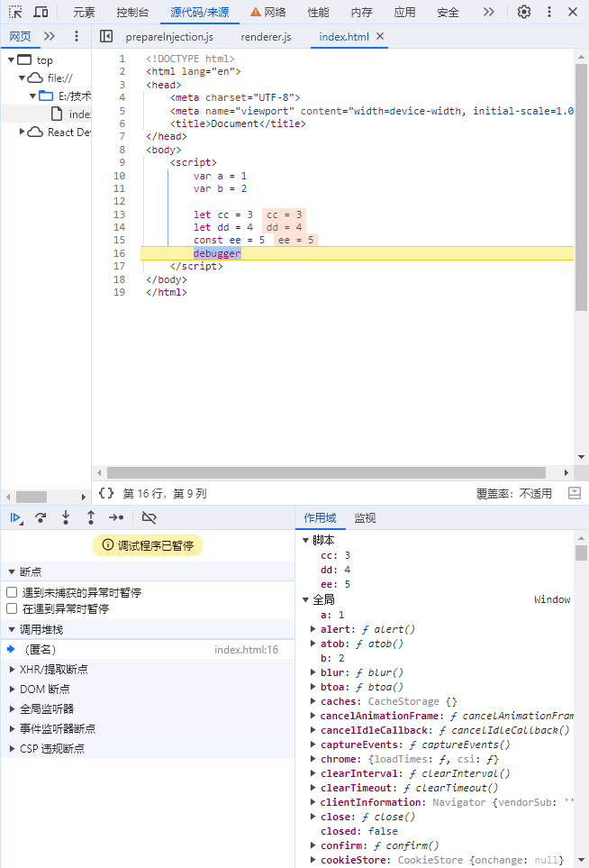This screenshot has width=589, height=868.
Task: Step over the next function call
Action: coord(41,517)
